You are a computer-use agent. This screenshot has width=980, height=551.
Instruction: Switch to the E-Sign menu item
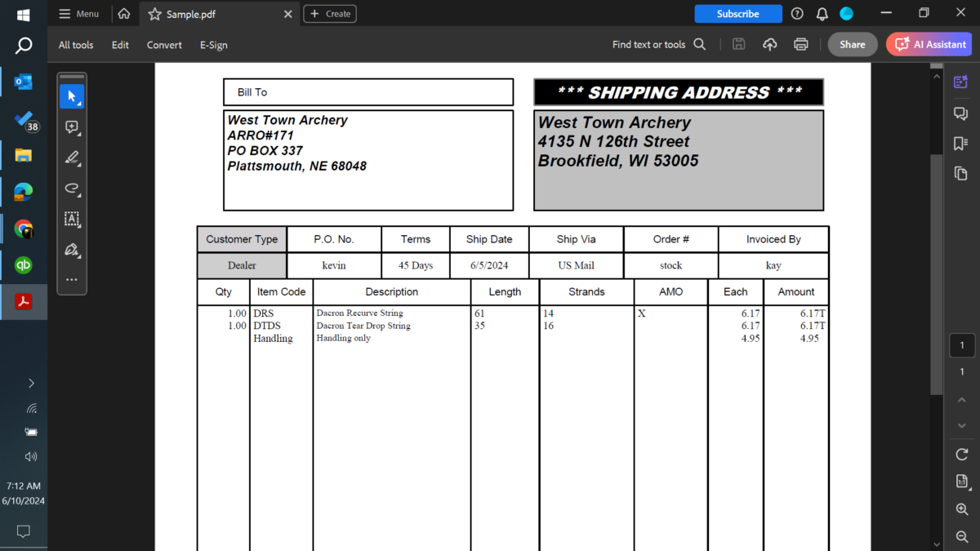213,45
